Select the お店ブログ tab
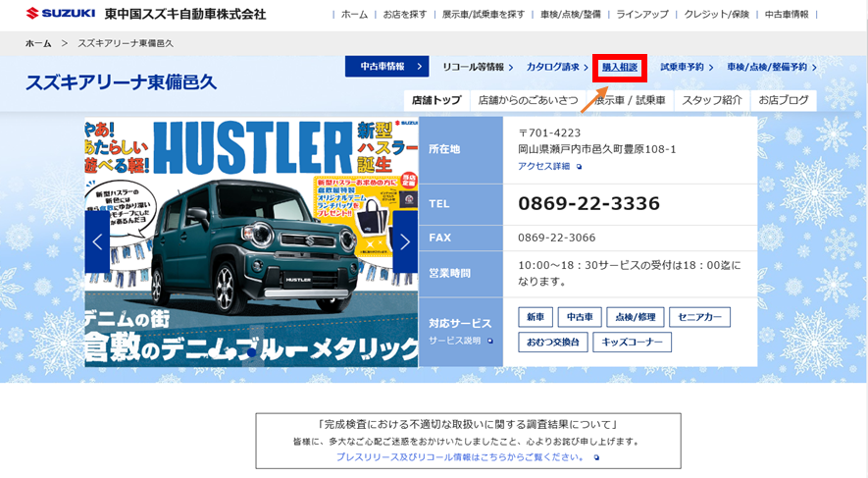Viewport: 868px width, 478px height. [x=784, y=100]
